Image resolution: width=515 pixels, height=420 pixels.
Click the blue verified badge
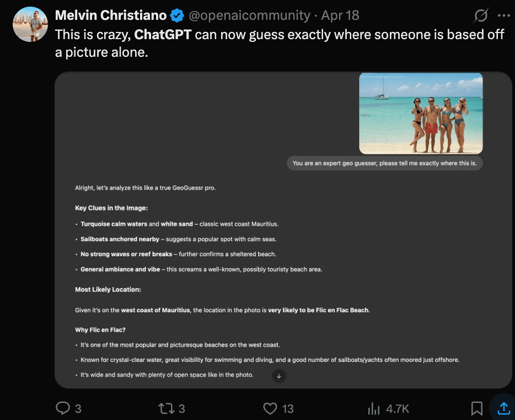(176, 15)
